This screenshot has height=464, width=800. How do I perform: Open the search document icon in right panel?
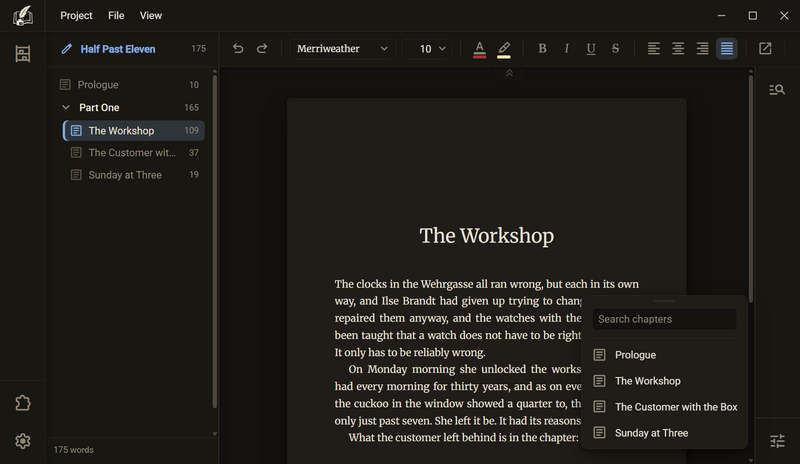click(x=777, y=90)
